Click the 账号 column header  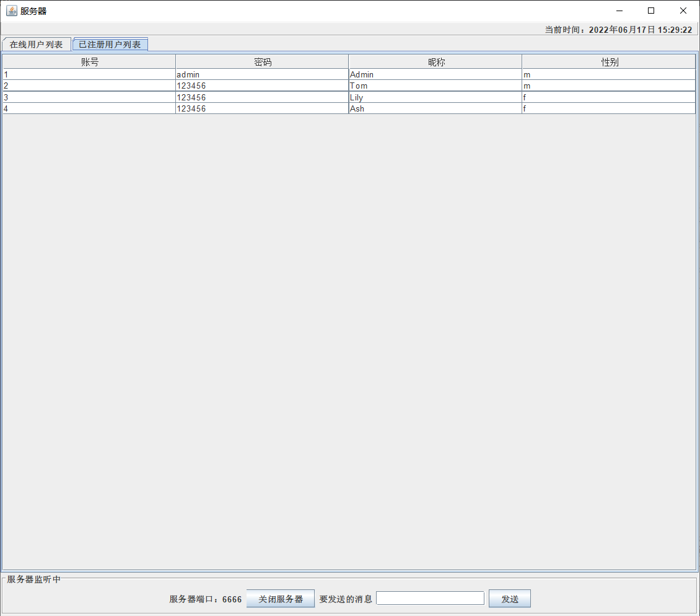pos(89,62)
